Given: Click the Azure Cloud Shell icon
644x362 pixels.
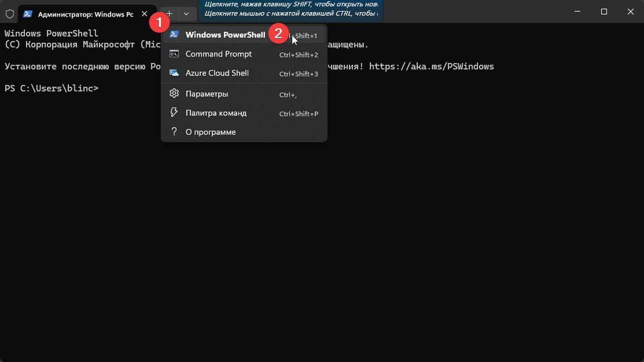Looking at the screenshot, I should [x=174, y=73].
